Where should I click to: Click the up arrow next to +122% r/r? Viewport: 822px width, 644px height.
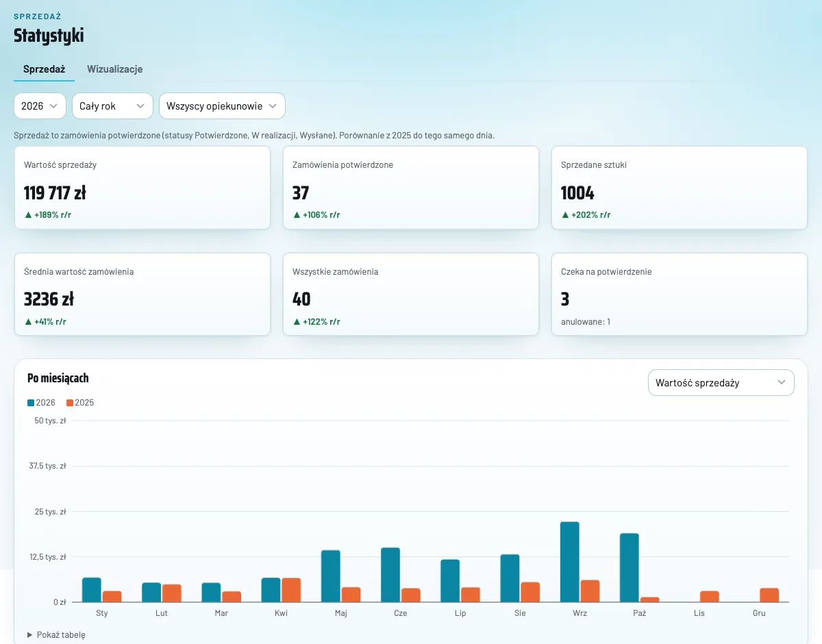pyautogui.click(x=297, y=322)
